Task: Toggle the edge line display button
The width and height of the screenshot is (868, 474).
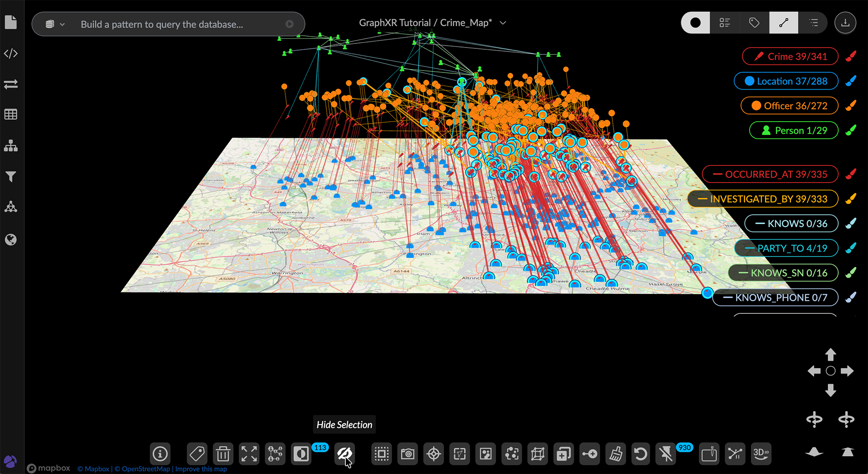Action: coord(783,23)
